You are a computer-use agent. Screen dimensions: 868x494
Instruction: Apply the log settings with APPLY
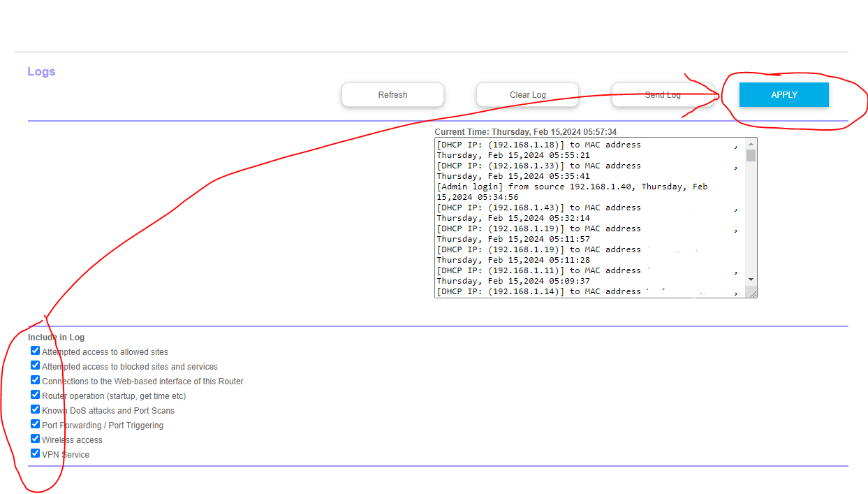tap(784, 95)
